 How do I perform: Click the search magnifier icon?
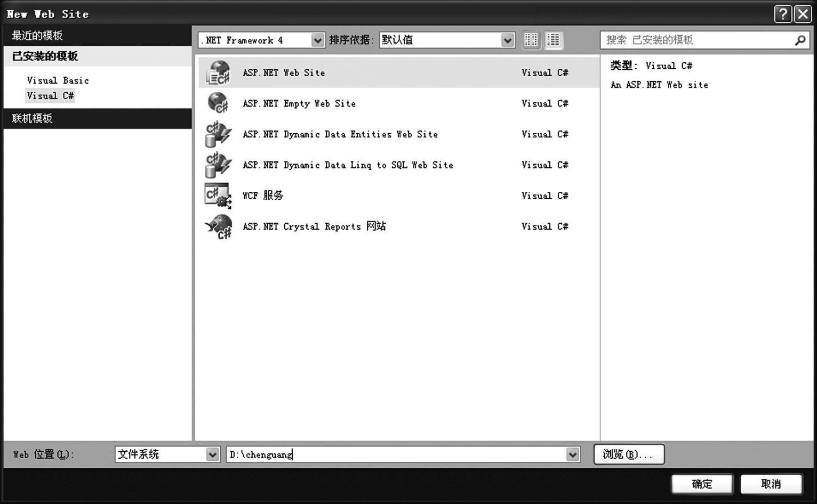pyautogui.click(x=800, y=40)
